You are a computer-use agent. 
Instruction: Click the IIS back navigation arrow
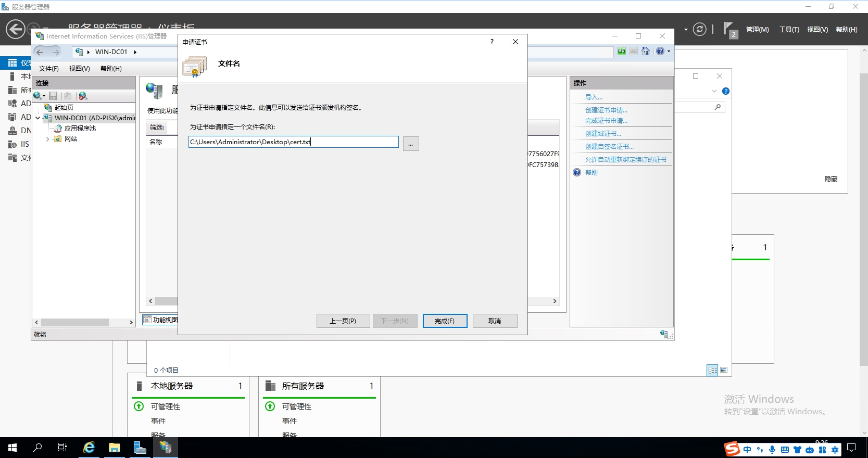40,52
